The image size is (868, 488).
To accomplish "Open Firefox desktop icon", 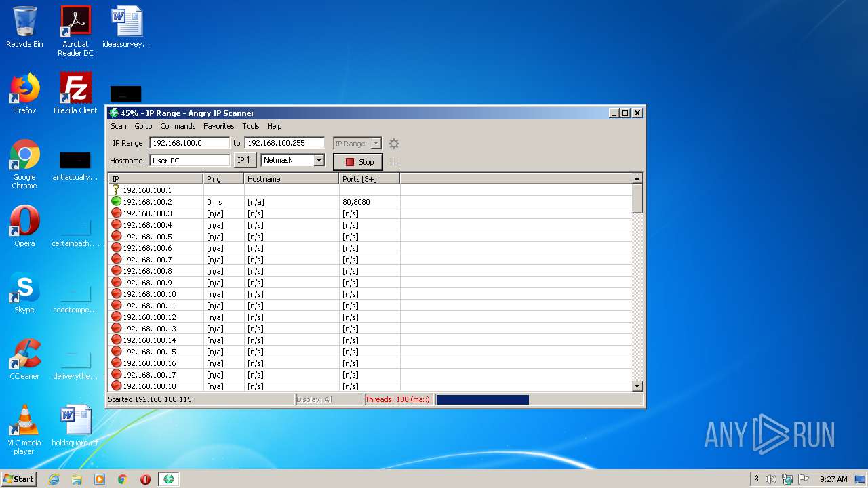I will pyautogui.click(x=24, y=94).
